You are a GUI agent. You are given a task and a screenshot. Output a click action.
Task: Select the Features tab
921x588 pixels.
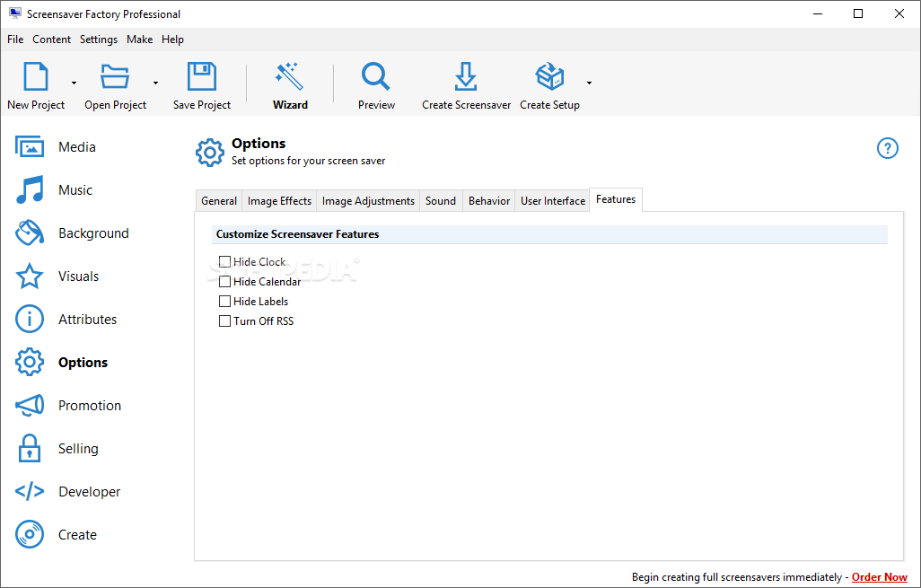pyautogui.click(x=616, y=199)
